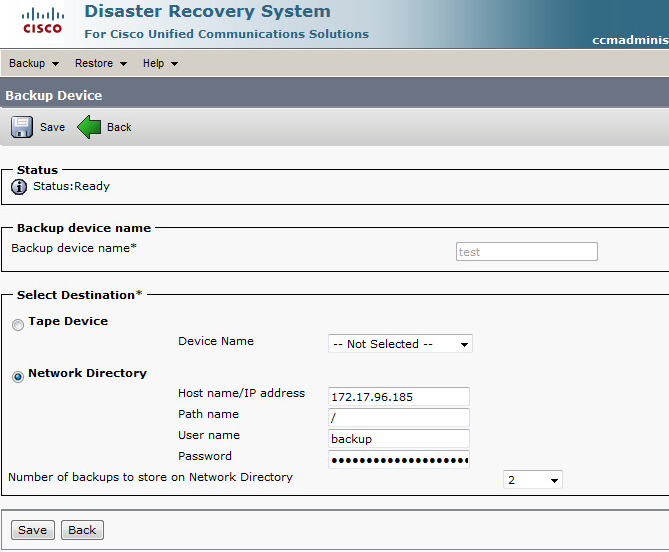Viewport: 669px width, 552px height.
Task: Click the Backup device name field
Action: (x=527, y=252)
